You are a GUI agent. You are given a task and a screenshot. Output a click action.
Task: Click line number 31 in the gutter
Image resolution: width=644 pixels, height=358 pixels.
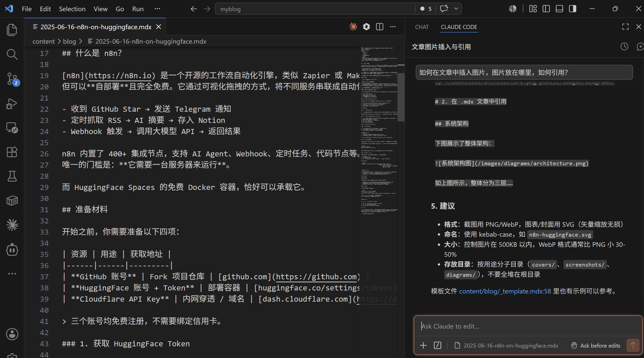point(44,210)
